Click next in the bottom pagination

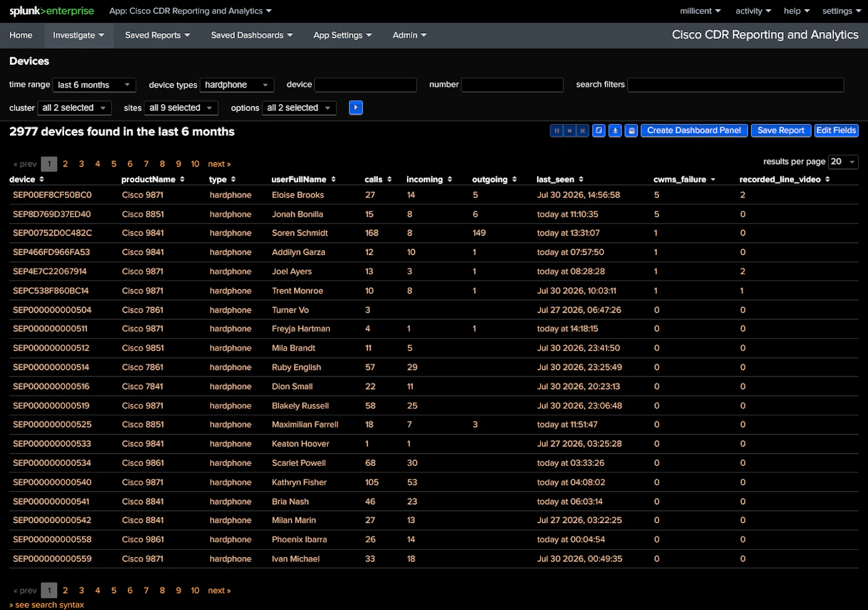[x=219, y=590]
